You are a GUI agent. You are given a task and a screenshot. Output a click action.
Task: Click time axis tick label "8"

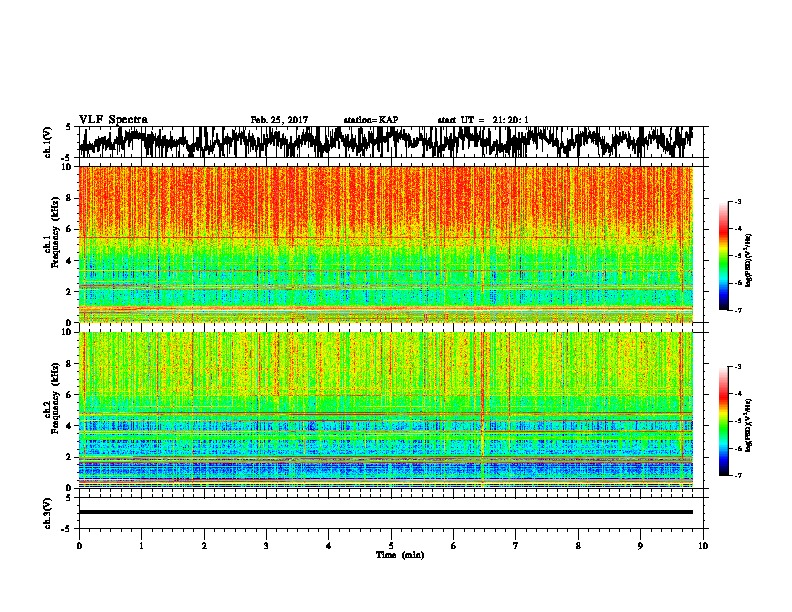[578, 546]
